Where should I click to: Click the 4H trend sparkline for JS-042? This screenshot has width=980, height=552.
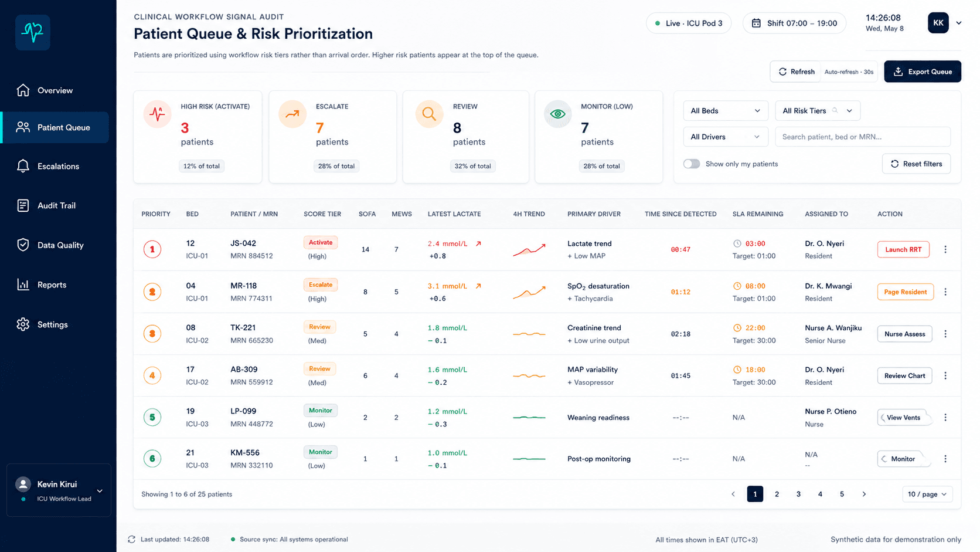tap(529, 249)
